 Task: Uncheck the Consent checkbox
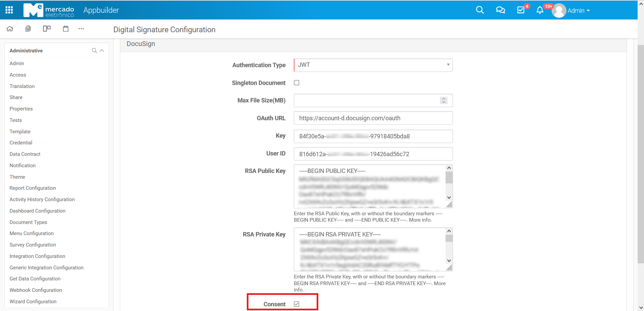(296, 304)
